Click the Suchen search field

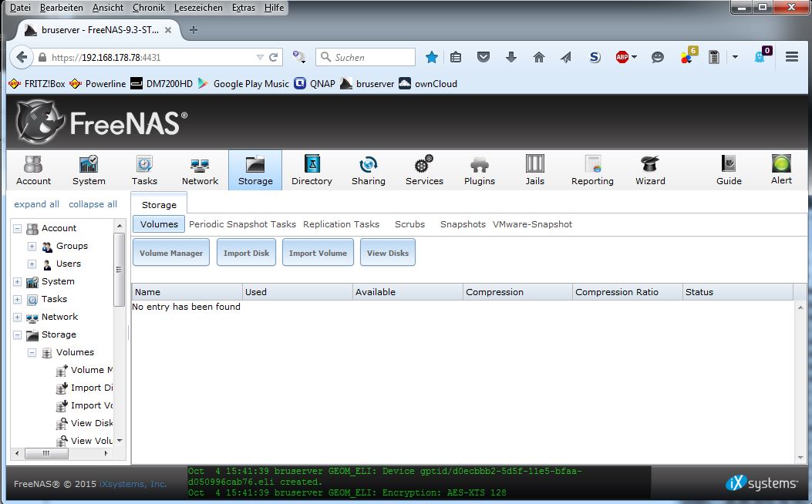click(365, 57)
